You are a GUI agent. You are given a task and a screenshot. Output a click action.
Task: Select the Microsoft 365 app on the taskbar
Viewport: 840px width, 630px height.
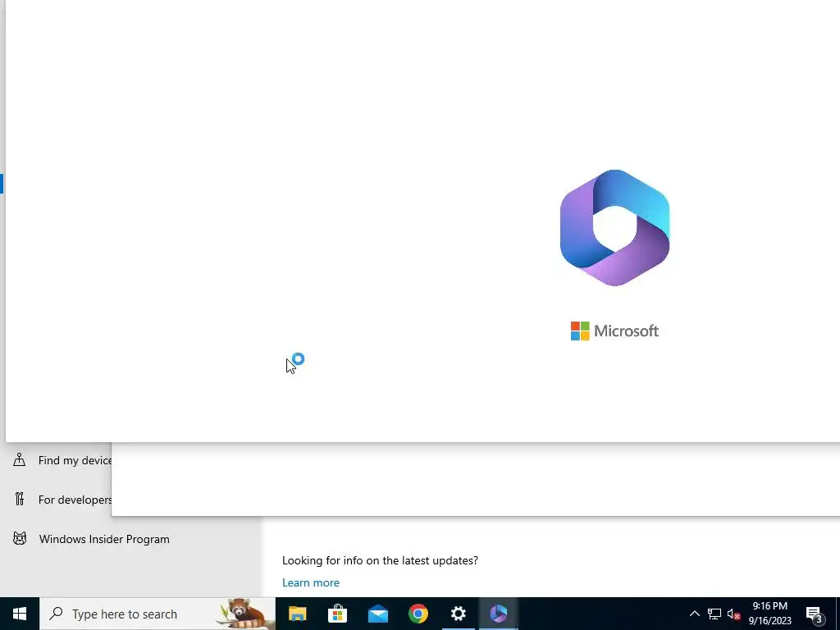[x=498, y=614]
